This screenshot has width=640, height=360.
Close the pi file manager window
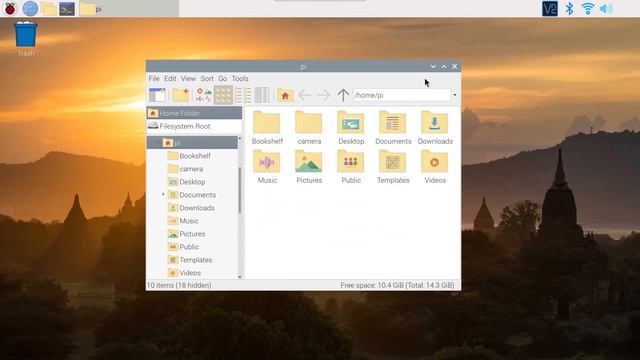point(455,67)
